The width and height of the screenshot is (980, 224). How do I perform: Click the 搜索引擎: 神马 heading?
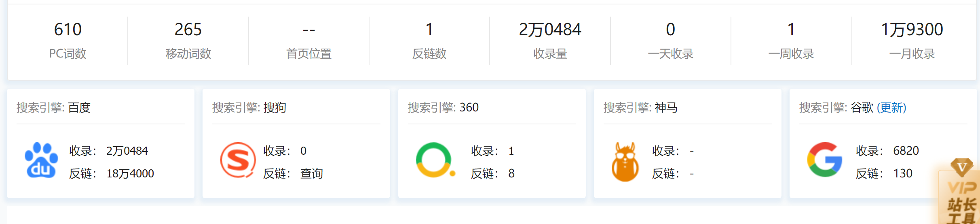[x=640, y=107]
